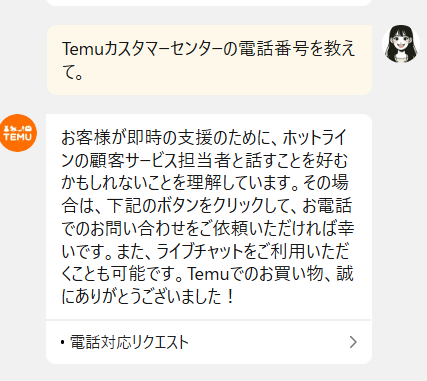Click the user's girl illustration avatar

click(x=401, y=43)
